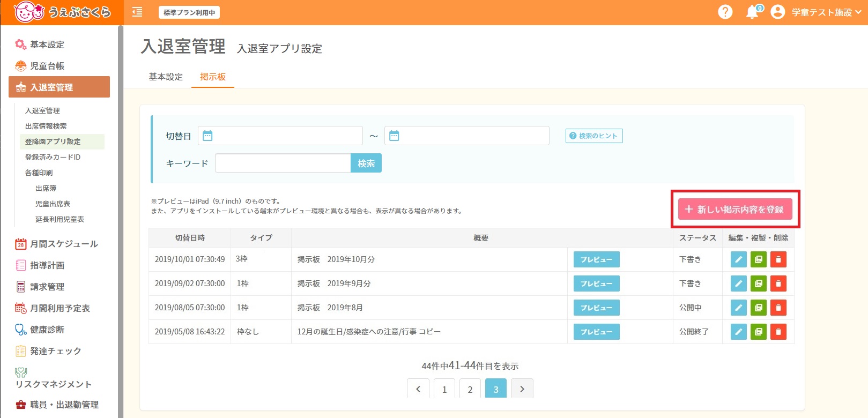Preview the 12月の誕生日 bulletin
Image resolution: width=868 pixels, height=418 pixels.
[x=597, y=332]
